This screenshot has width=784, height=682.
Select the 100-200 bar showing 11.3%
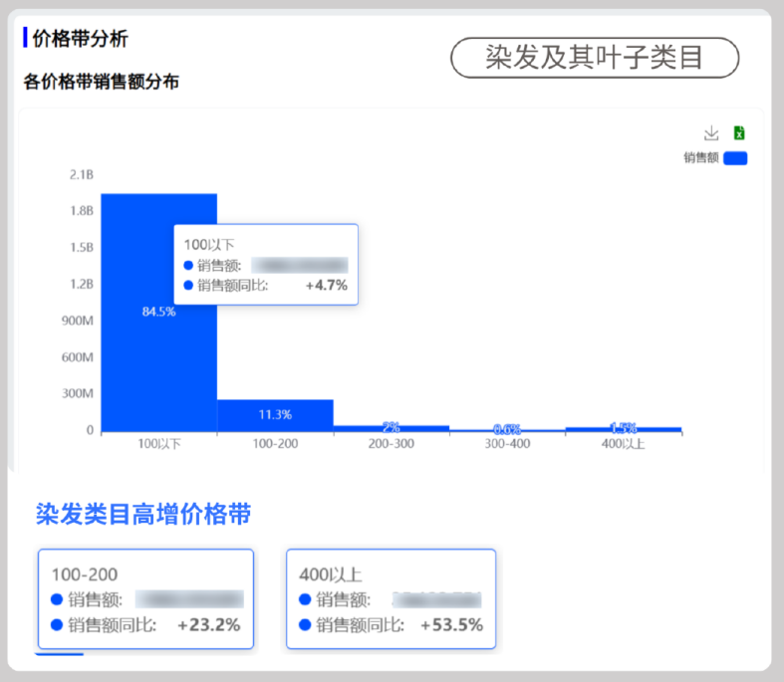(x=275, y=416)
